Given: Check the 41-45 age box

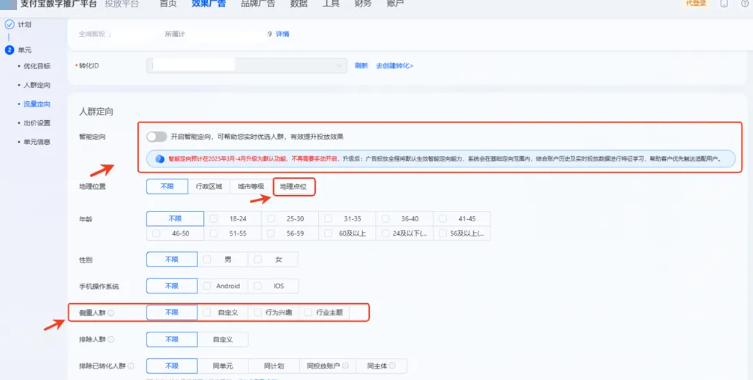Looking at the screenshot, I should 442,219.
